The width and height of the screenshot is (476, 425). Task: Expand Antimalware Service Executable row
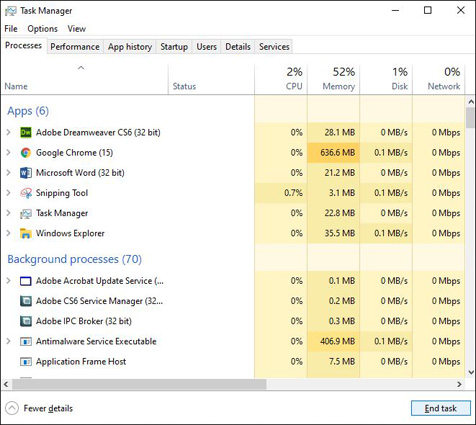click(9, 341)
